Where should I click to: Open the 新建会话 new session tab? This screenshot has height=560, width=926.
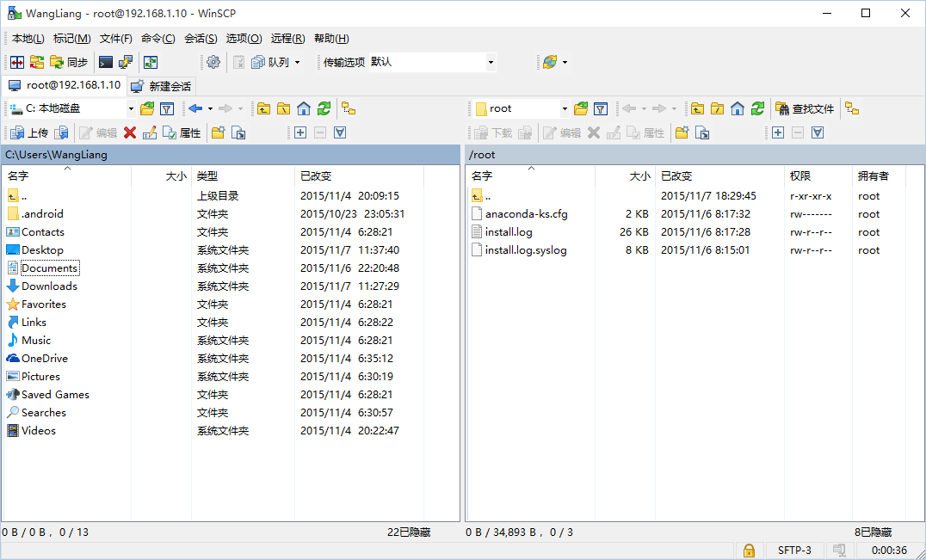(x=161, y=86)
